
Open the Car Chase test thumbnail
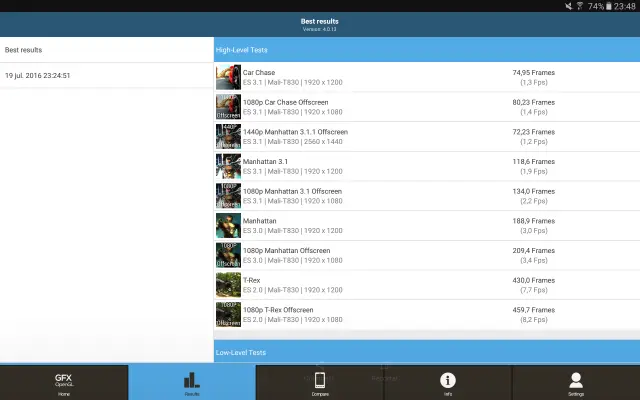228,77
